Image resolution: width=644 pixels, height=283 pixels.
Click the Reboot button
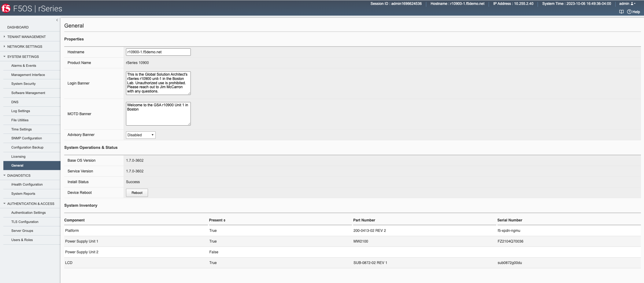tap(137, 193)
